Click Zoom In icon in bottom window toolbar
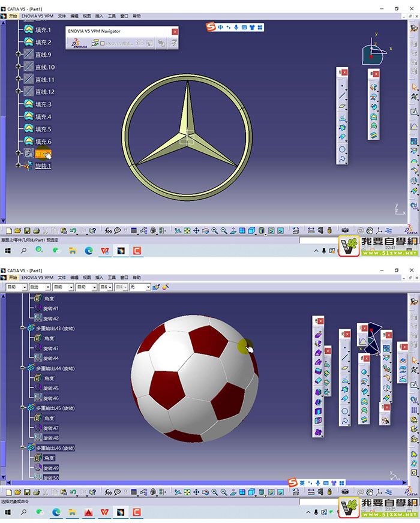Image resolution: width=420 pixels, height=523 pixels. tap(215, 492)
